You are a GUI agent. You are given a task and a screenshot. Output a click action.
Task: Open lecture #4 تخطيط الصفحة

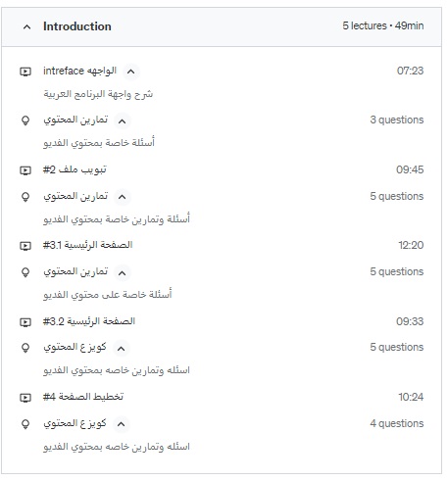[x=83, y=397]
